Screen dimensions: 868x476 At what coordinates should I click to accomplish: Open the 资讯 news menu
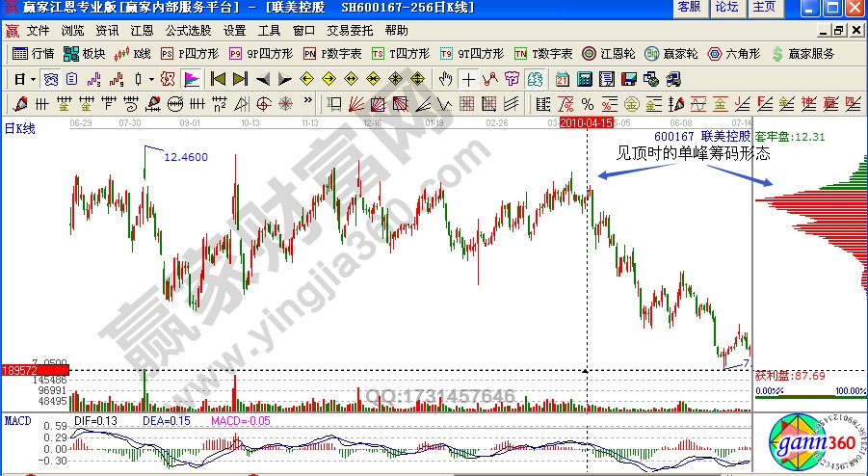point(107,31)
